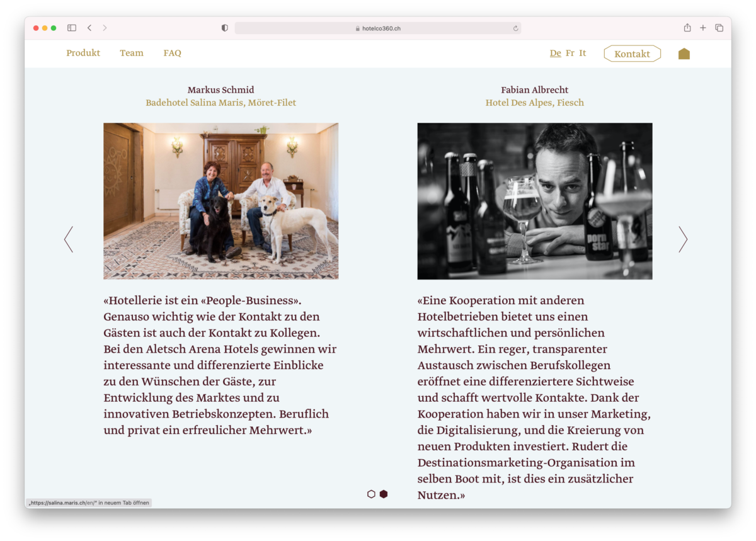Select the first hollow hexagon slide indicator

coord(371,494)
